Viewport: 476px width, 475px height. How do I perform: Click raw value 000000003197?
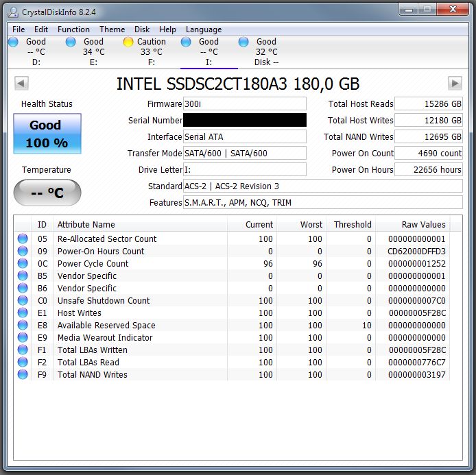417,374
